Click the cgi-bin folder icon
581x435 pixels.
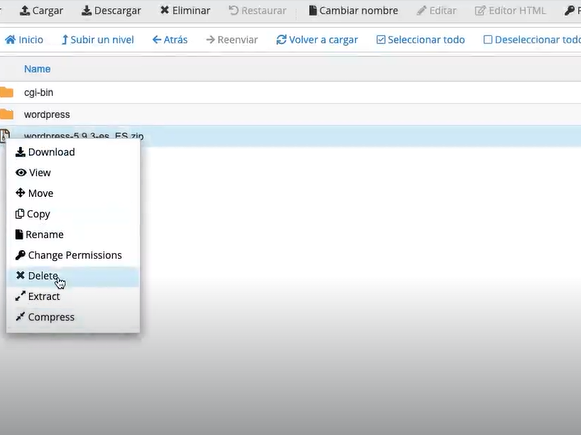[6, 92]
